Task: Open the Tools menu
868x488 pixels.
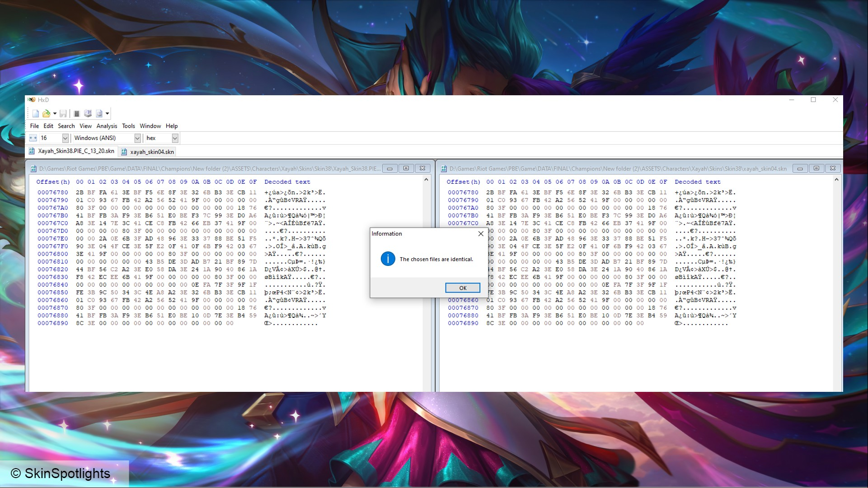Action: (x=128, y=126)
